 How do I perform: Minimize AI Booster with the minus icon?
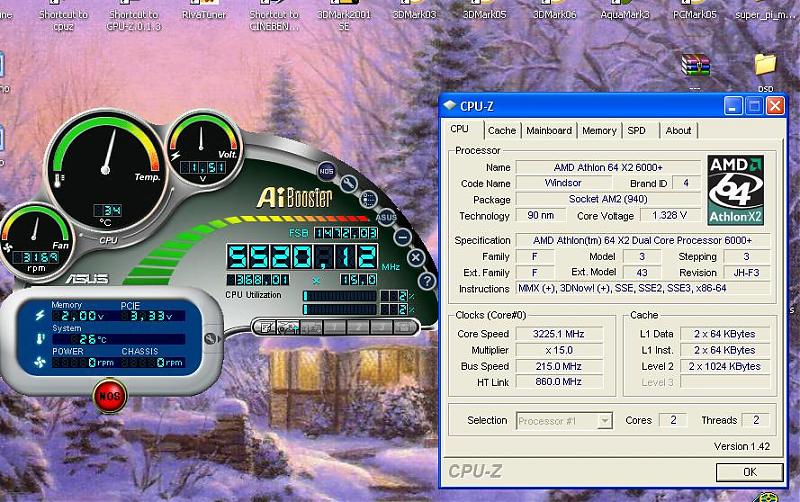[x=403, y=237]
